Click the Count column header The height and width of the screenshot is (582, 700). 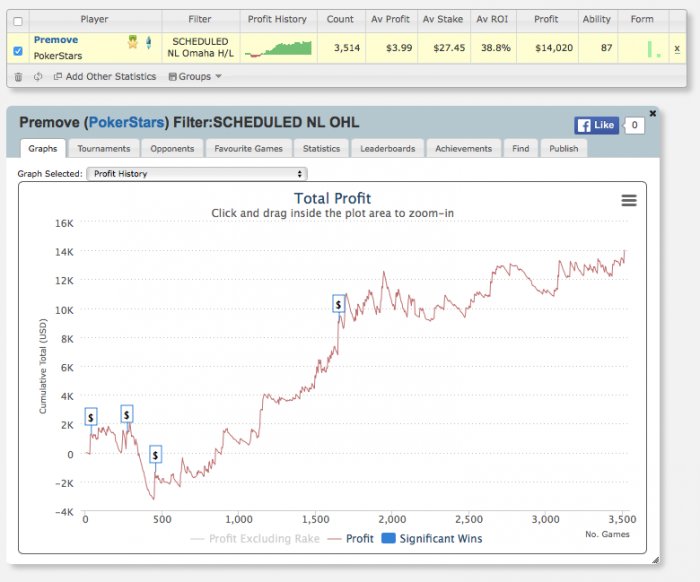pyautogui.click(x=340, y=19)
